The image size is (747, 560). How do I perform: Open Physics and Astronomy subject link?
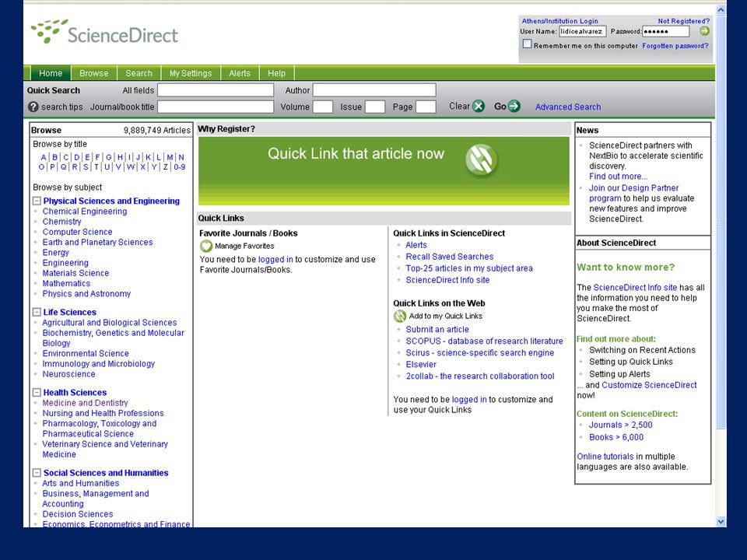pos(86,294)
